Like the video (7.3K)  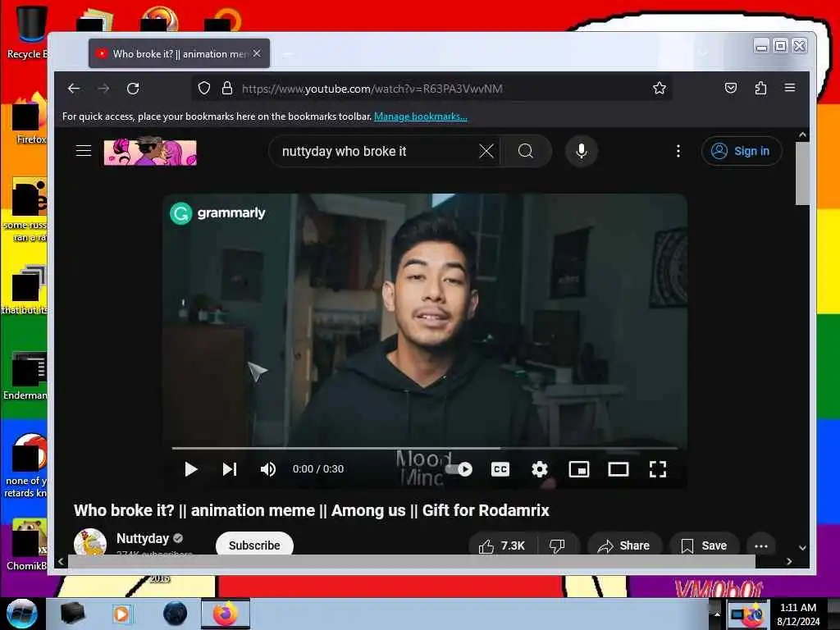pos(502,546)
